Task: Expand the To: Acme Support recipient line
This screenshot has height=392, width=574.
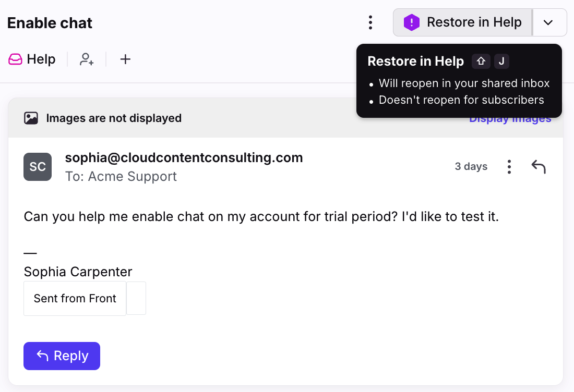Action: (x=121, y=177)
